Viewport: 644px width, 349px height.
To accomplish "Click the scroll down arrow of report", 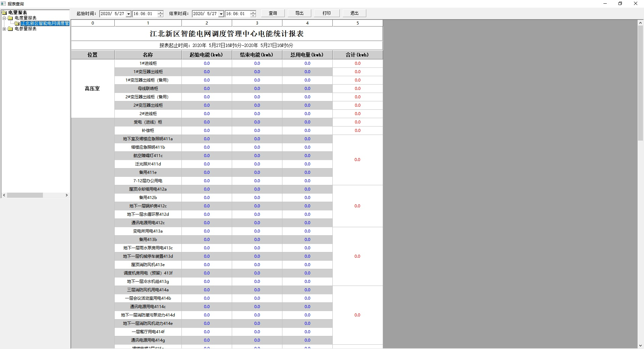I will tap(640, 345).
